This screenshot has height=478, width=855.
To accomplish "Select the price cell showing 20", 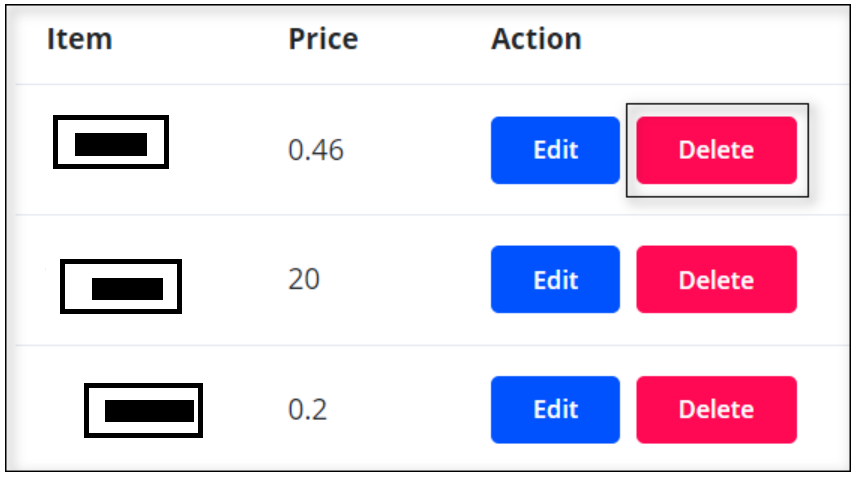I will [x=304, y=279].
